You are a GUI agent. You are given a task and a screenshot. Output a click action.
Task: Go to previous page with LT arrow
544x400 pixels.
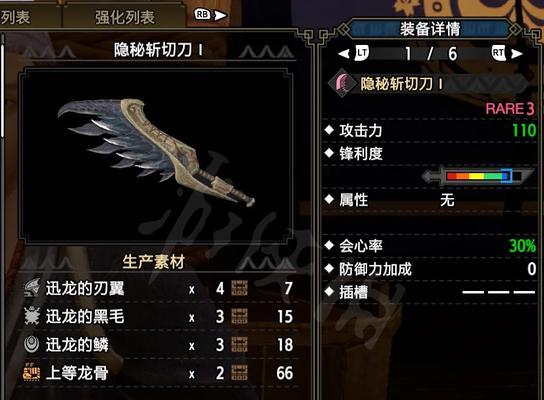pyautogui.click(x=353, y=53)
